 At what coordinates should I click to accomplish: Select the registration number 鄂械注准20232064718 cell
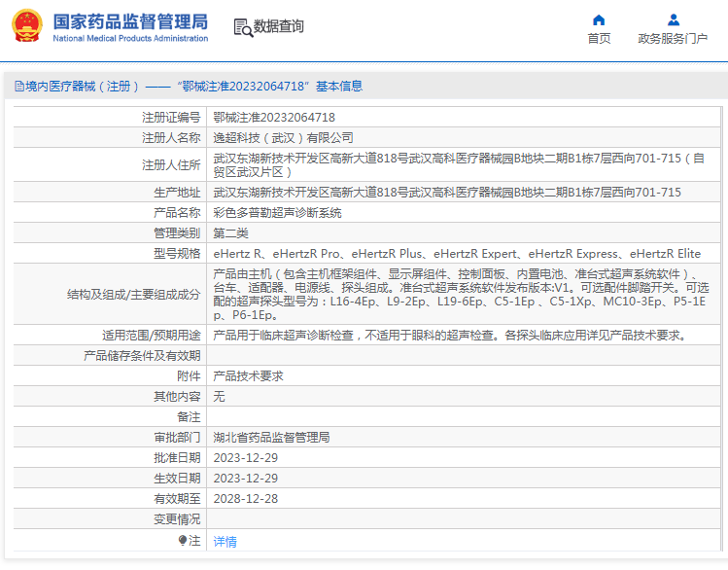(x=267, y=117)
